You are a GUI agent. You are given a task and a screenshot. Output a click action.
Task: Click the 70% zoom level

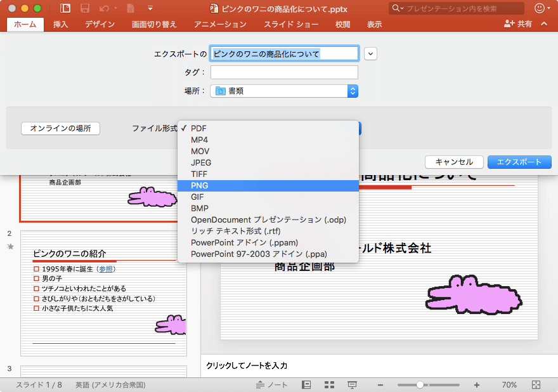pyautogui.click(x=509, y=385)
